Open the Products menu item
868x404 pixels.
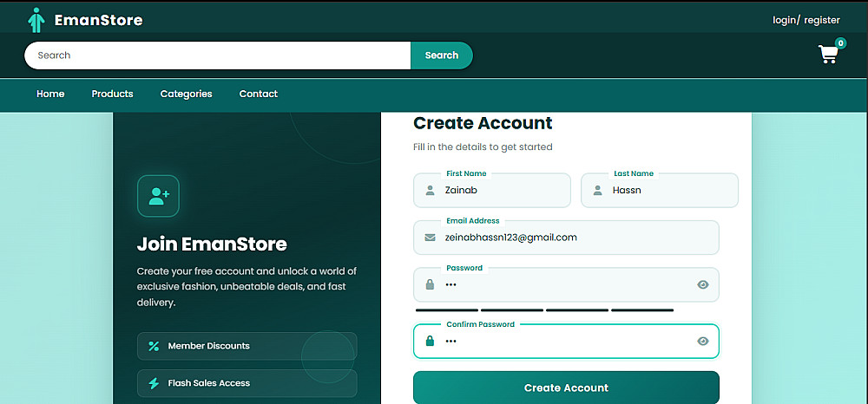click(112, 94)
